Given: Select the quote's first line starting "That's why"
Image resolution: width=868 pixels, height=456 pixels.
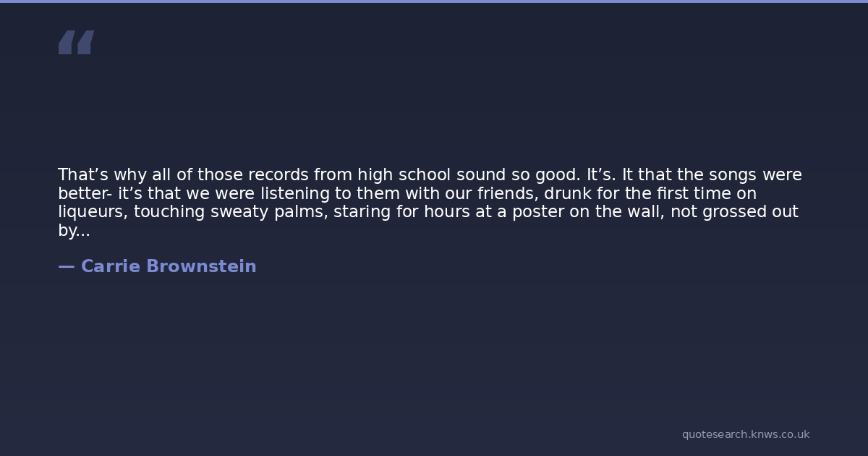Looking at the screenshot, I should [430, 175].
